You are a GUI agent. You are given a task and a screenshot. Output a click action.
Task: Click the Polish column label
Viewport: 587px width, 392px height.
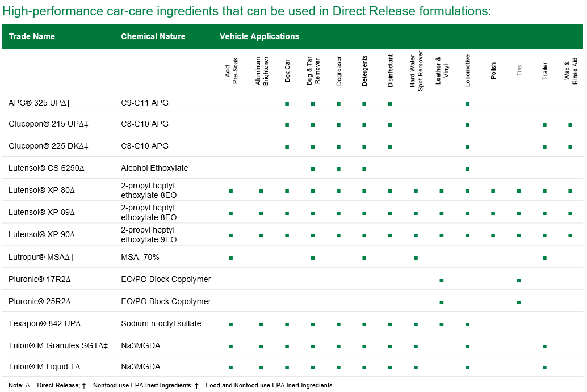[x=493, y=71]
